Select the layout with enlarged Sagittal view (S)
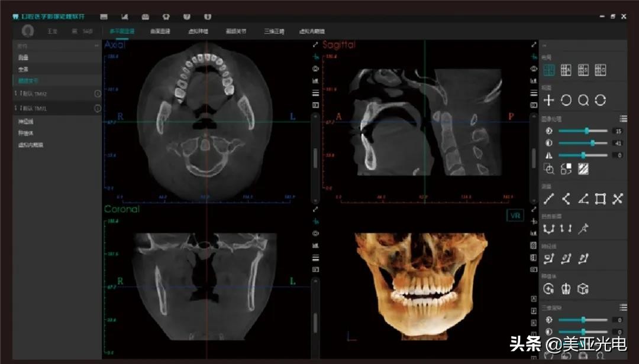Screen dimensions: 639x364 tap(583, 70)
